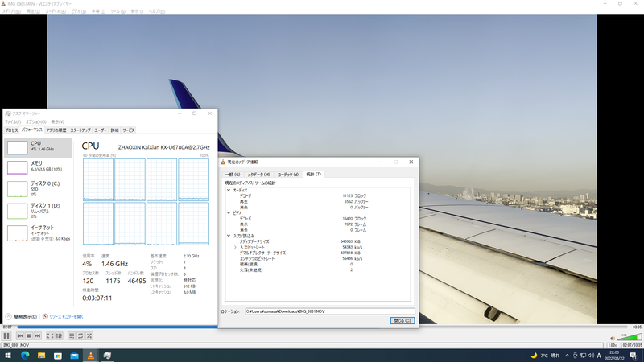The width and height of the screenshot is (644, 362).
Task: Open 一般 tab in media information
Action: coord(233,175)
